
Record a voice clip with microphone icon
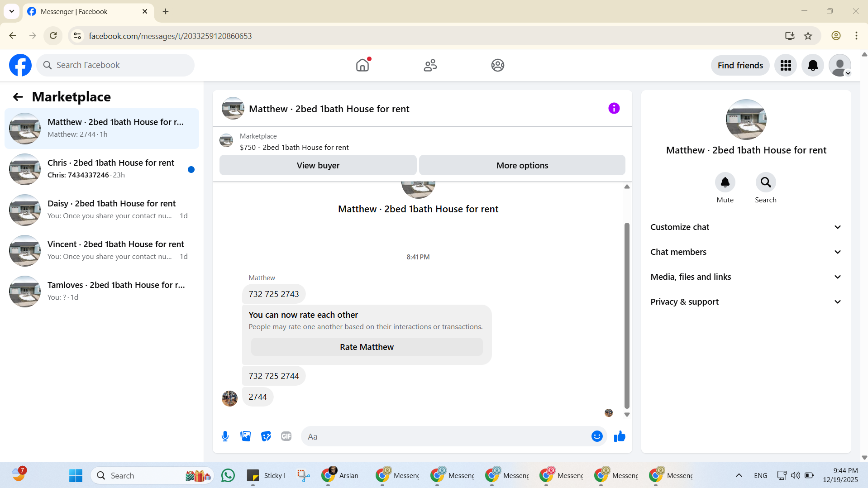(x=225, y=436)
